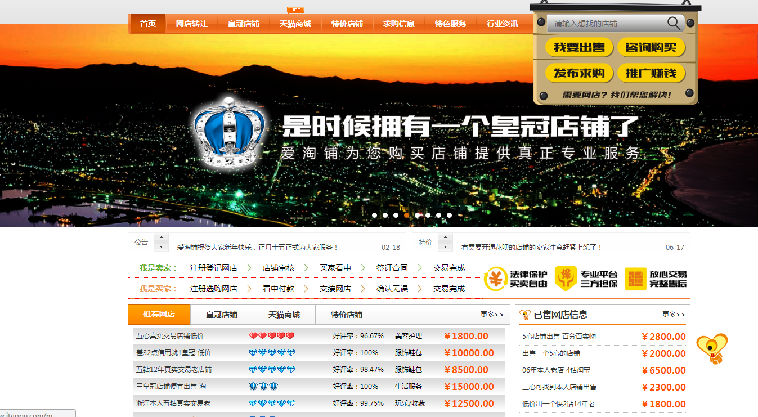Open the 皇冠店铺 navigation item
758x417 pixels.
(x=243, y=23)
